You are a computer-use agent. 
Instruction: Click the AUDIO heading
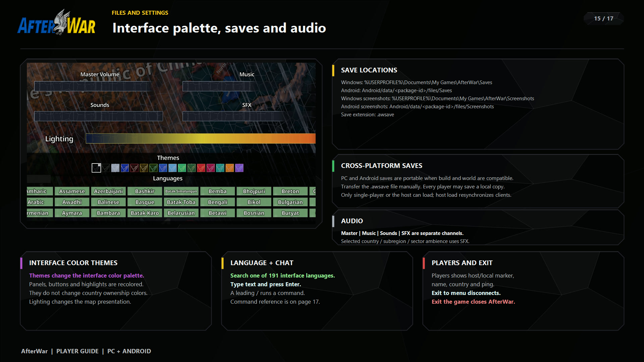352,221
